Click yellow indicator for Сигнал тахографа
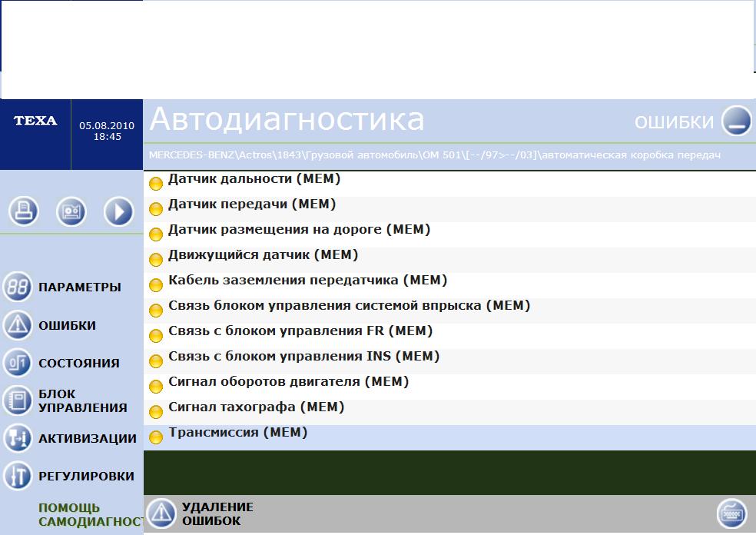The height and width of the screenshot is (535, 756). 156,412
